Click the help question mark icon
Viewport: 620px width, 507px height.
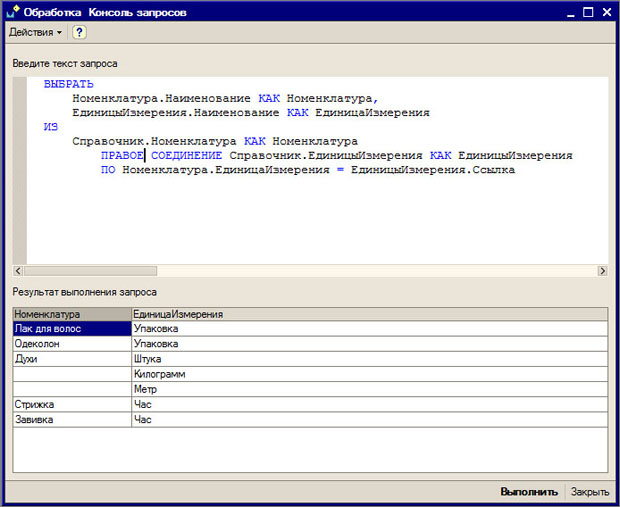[79, 32]
